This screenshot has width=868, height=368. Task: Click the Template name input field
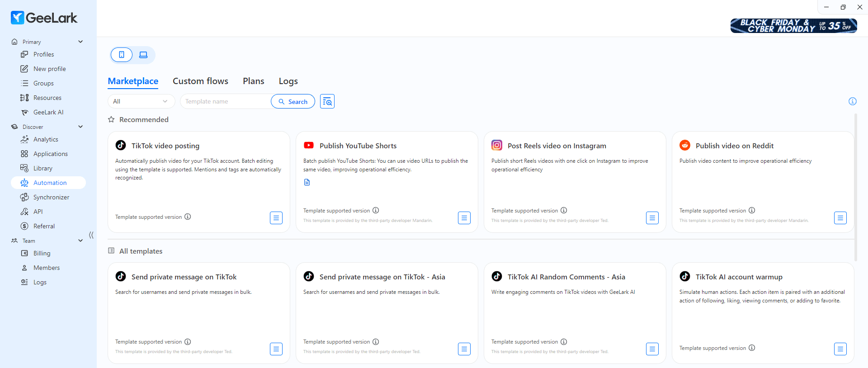coord(225,101)
